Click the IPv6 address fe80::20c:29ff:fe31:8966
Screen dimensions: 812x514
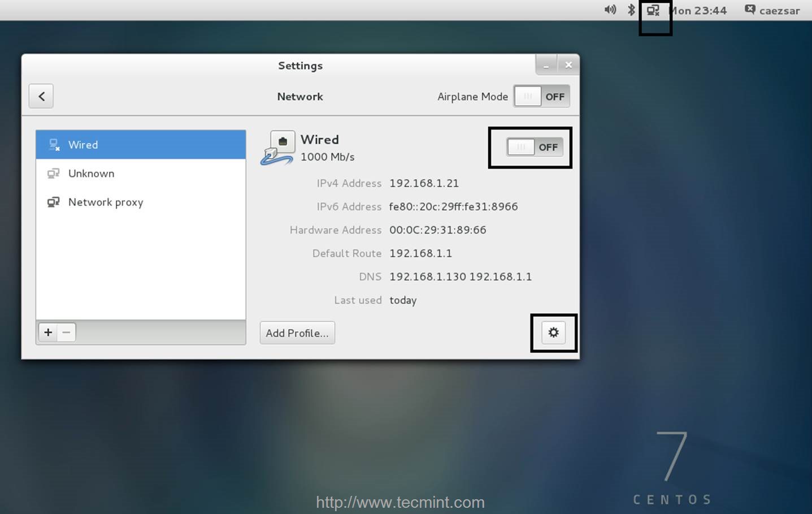pos(453,206)
